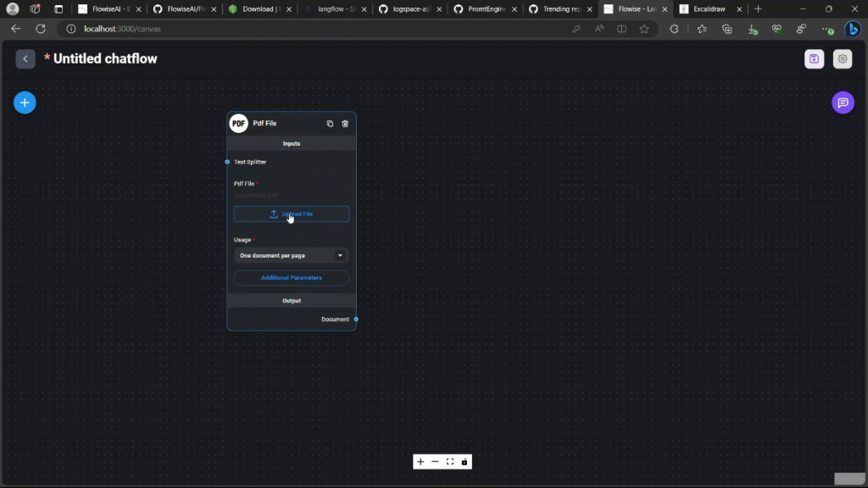Screen dimensions: 868x488
Task: Add page to favorites star icon
Action: (x=644, y=29)
